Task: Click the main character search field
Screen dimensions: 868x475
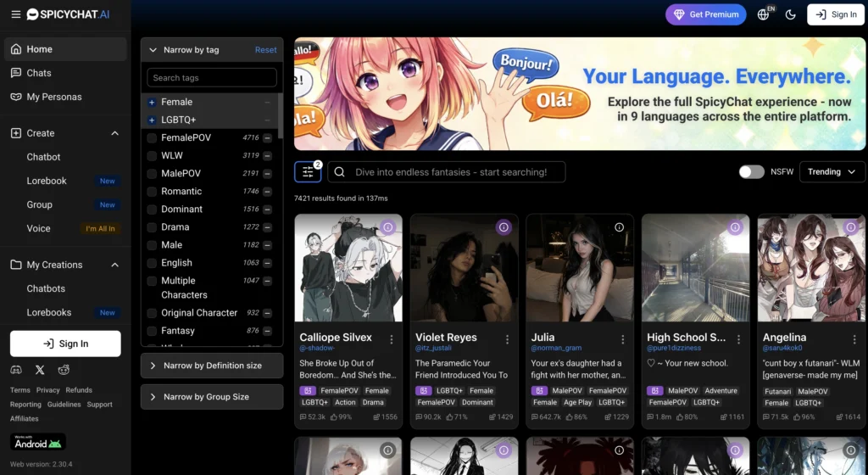Action: tap(447, 172)
